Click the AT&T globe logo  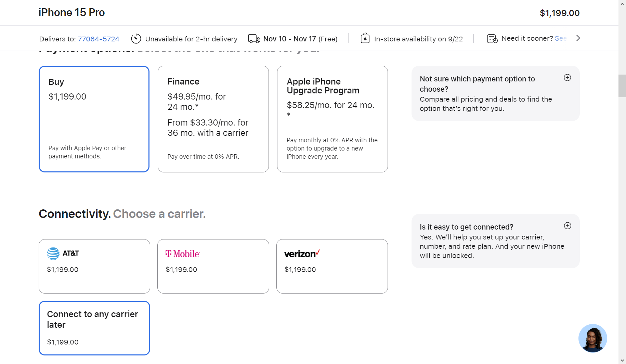click(53, 253)
